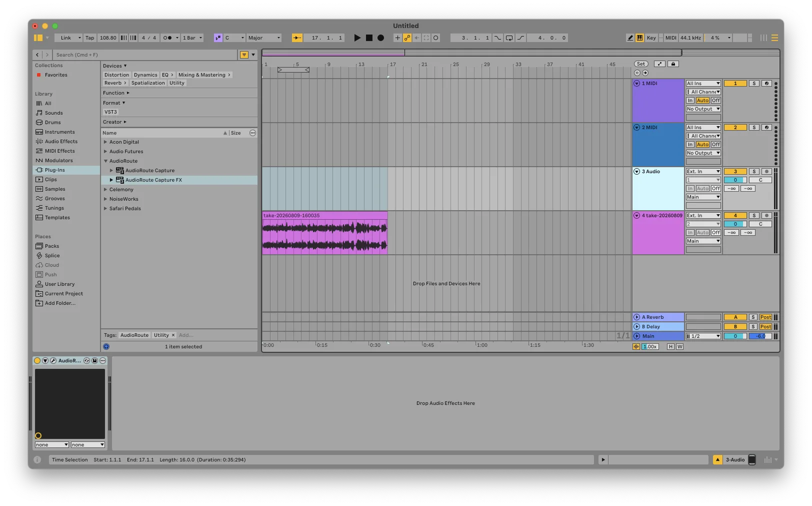The width and height of the screenshot is (812, 506).
Task: Click the Tap tempo button
Action: coord(89,38)
